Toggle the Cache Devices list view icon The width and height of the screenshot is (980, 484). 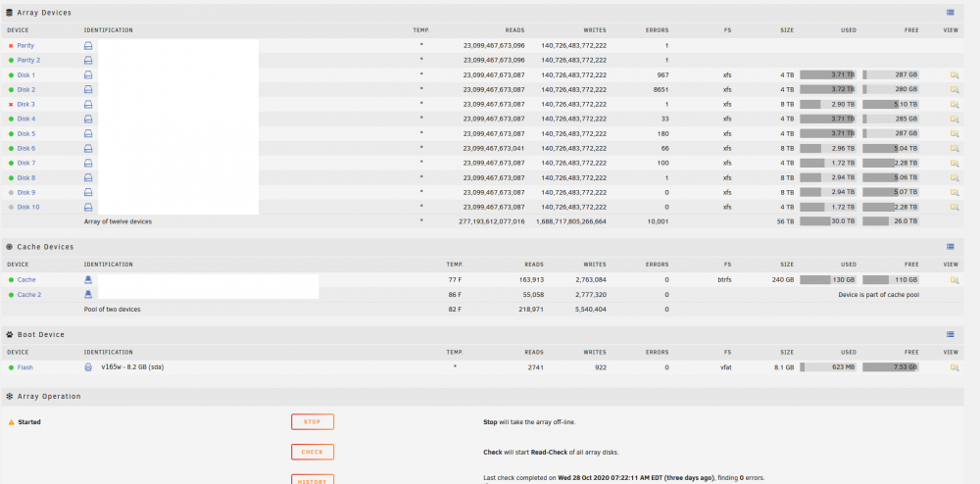[x=950, y=247]
